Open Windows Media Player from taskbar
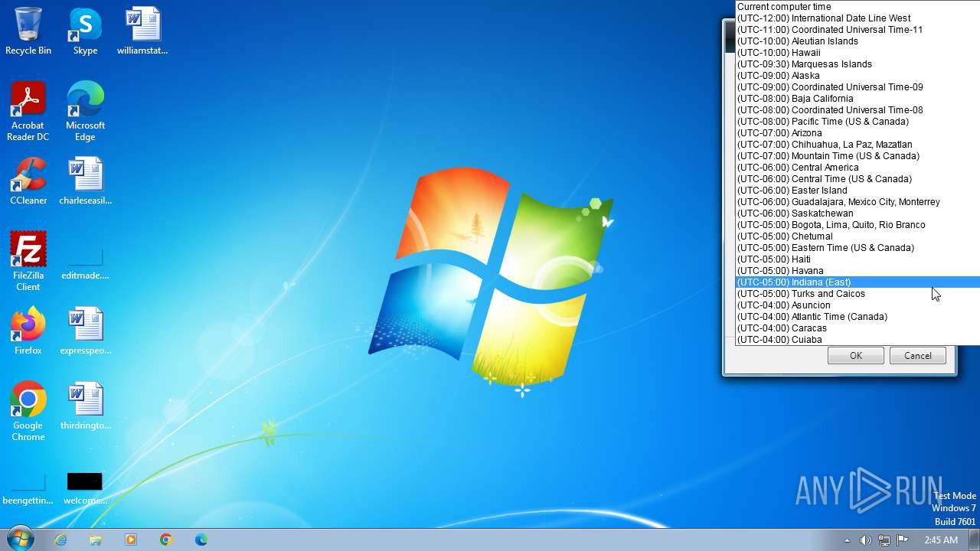Screen dimensions: 980x551 pos(131,540)
